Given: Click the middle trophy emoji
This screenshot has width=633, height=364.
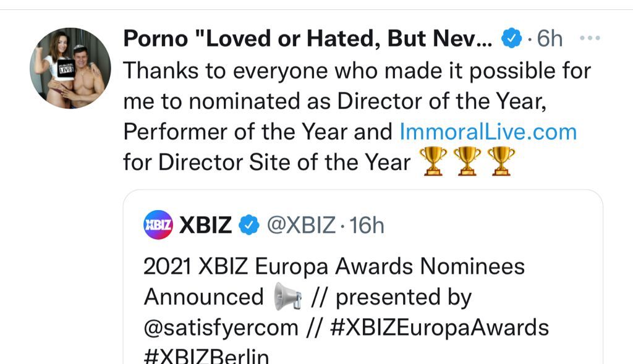Looking at the screenshot, I should tap(467, 162).
